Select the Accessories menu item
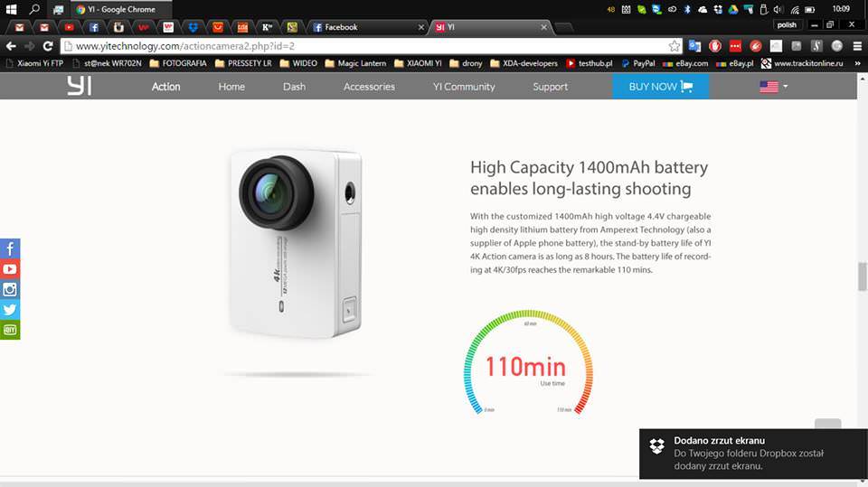 (369, 87)
